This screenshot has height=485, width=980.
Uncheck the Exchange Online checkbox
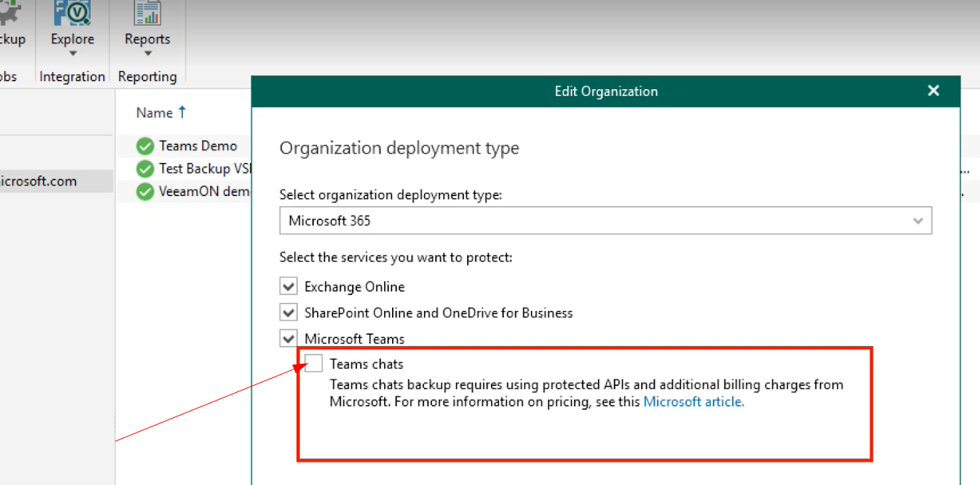pyautogui.click(x=289, y=287)
